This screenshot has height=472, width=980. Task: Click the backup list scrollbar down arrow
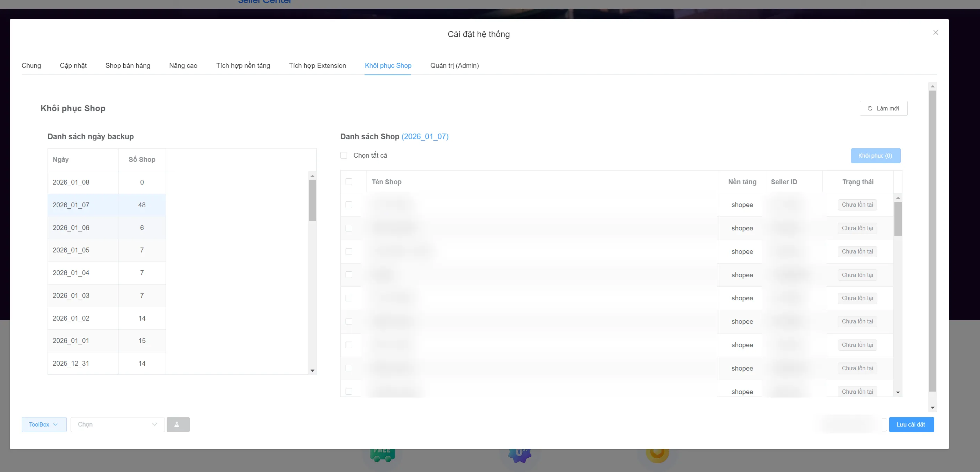click(x=312, y=370)
